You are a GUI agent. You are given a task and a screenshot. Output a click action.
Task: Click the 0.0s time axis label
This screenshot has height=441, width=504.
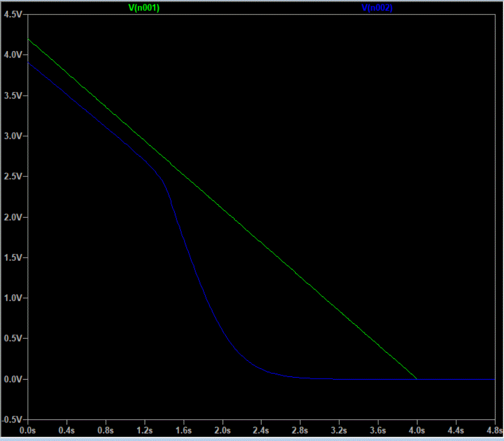28,430
